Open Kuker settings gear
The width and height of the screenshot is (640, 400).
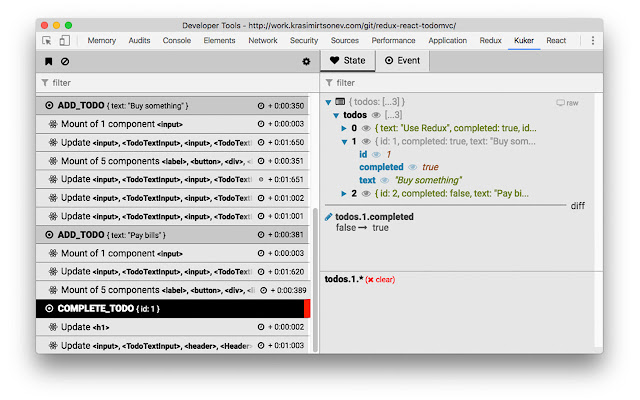click(x=306, y=62)
